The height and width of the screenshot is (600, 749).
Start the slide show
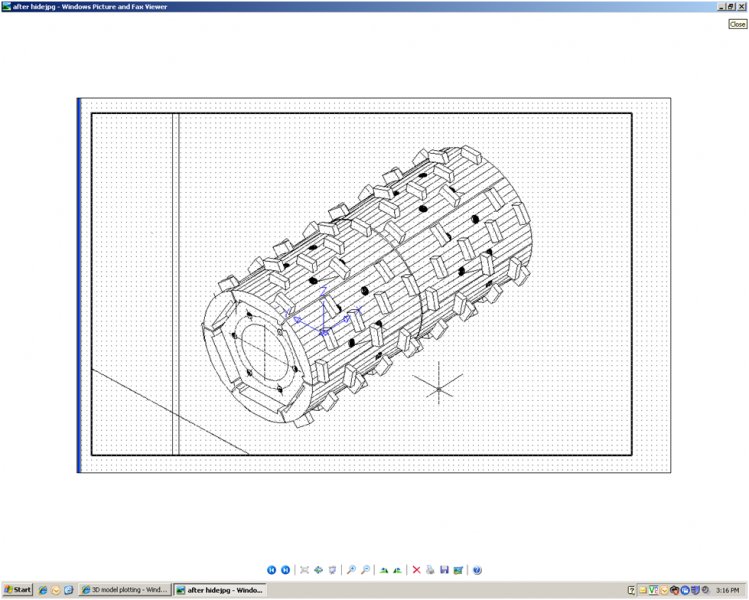(332, 570)
